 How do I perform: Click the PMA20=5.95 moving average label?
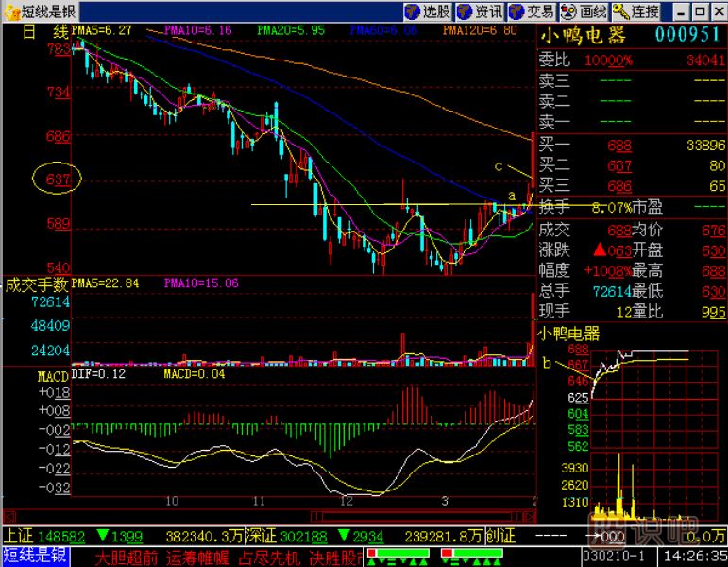pyautogui.click(x=291, y=30)
